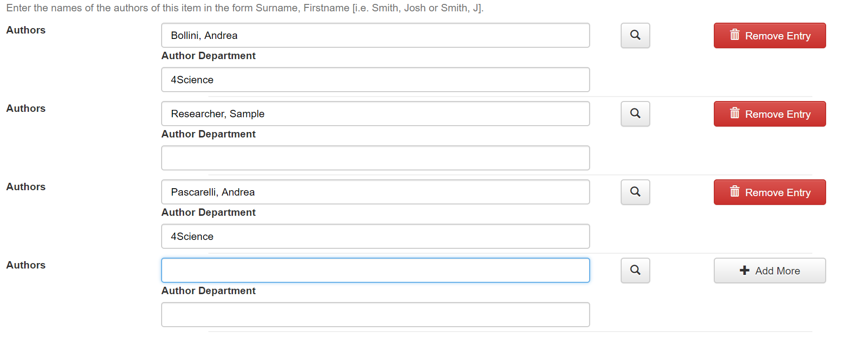This screenshot has width=868, height=337.
Task: Click the search icon beside the empty author field
Action: coord(635,270)
